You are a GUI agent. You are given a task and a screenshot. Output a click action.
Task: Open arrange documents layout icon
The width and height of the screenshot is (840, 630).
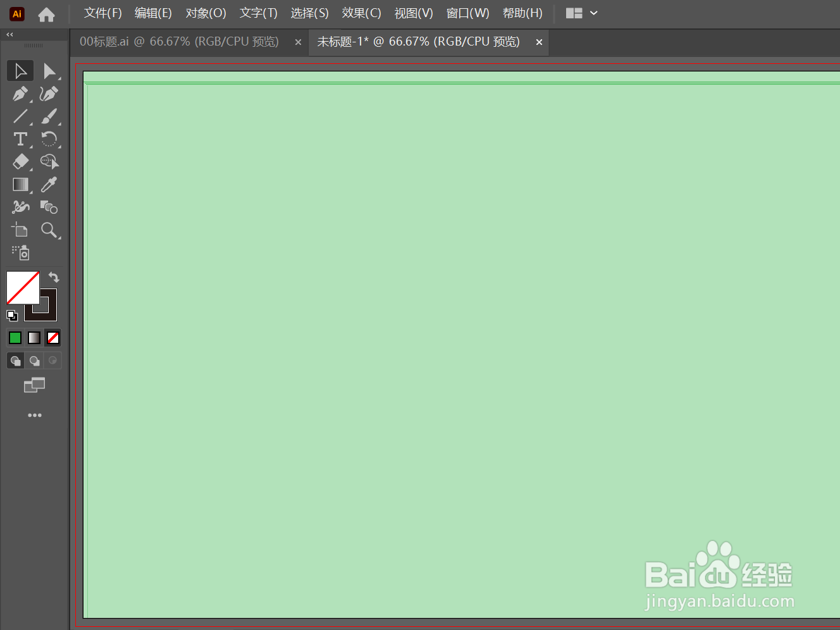tap(574, 13)
